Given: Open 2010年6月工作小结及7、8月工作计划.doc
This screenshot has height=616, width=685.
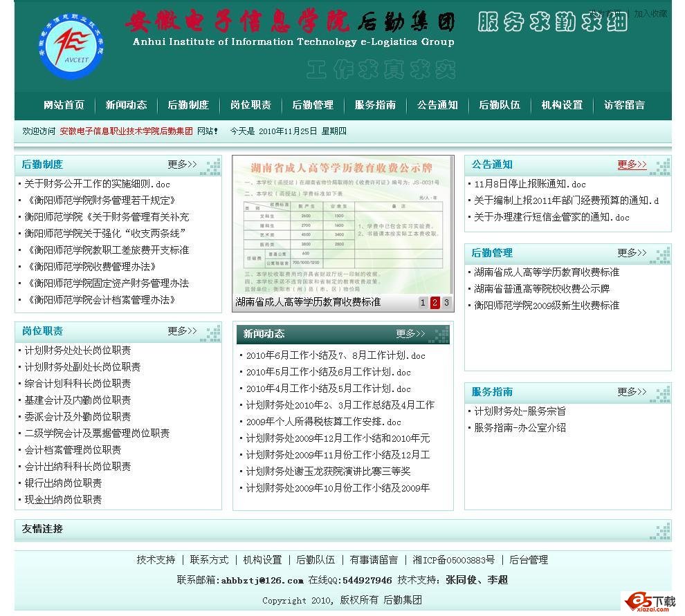Looking at the screenshot, I should pos(336,355).
